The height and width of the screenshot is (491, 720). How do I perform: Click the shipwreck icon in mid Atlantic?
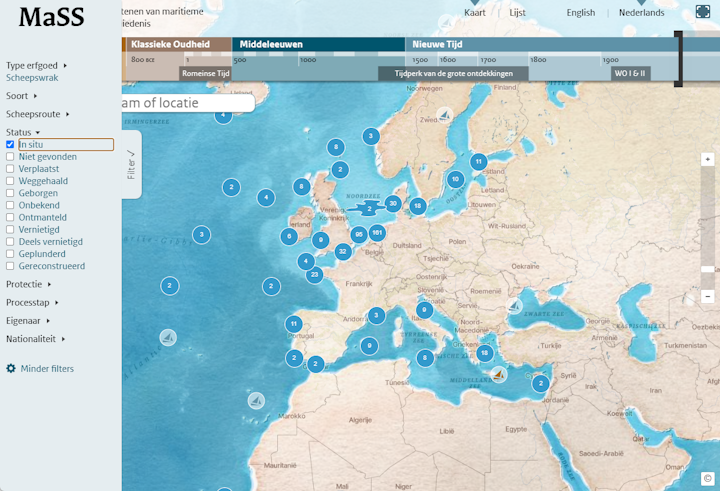[x=168, y=338]
